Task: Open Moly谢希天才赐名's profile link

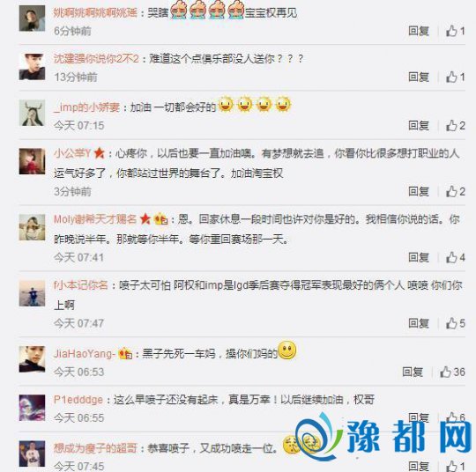Action: click(95, 219)
